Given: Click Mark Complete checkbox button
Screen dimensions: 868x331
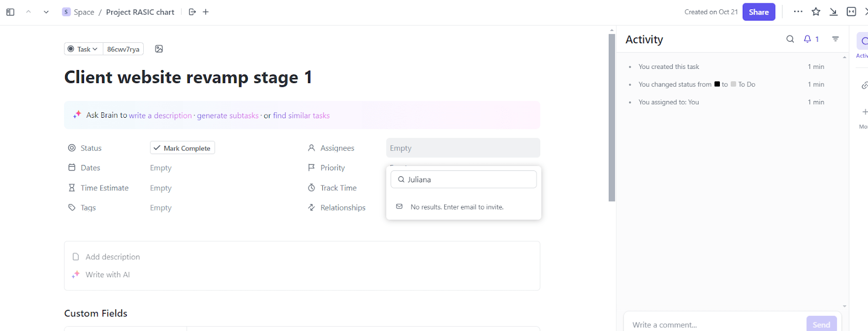Looking at the screenshot, I should (x=182, y=148).
